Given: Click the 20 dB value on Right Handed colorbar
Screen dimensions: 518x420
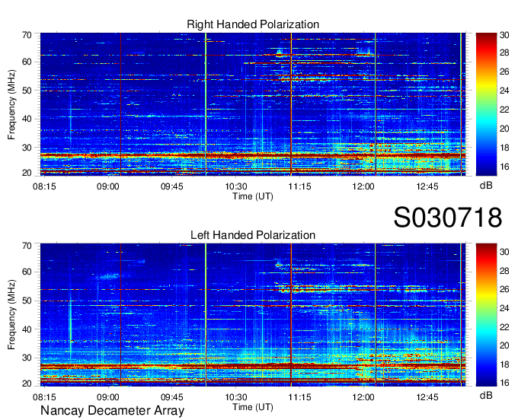Looking at the screenshot, I should pos(504,129).
